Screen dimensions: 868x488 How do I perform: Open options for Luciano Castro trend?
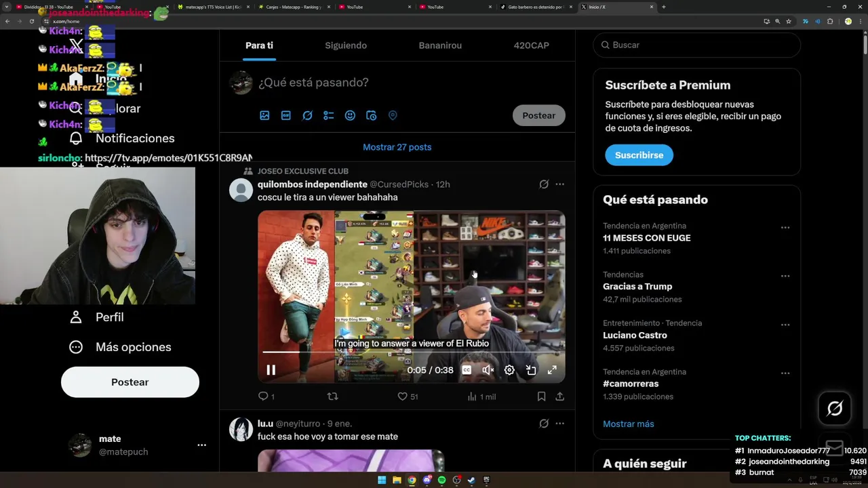[x=785, y=325]
